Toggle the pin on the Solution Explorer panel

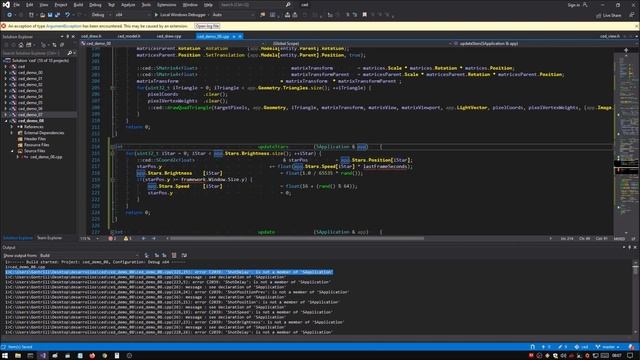pos(67,37)
